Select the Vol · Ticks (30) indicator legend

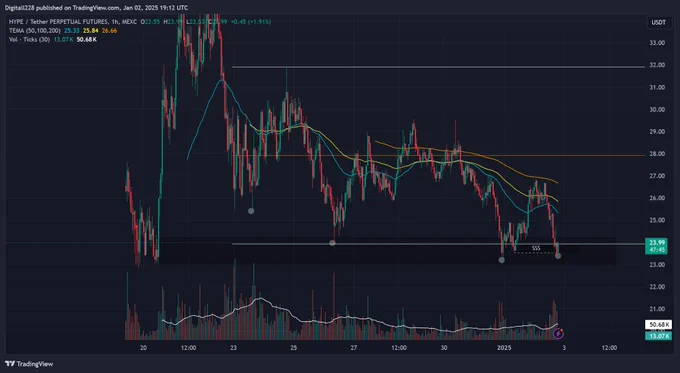tap(29, 39)
